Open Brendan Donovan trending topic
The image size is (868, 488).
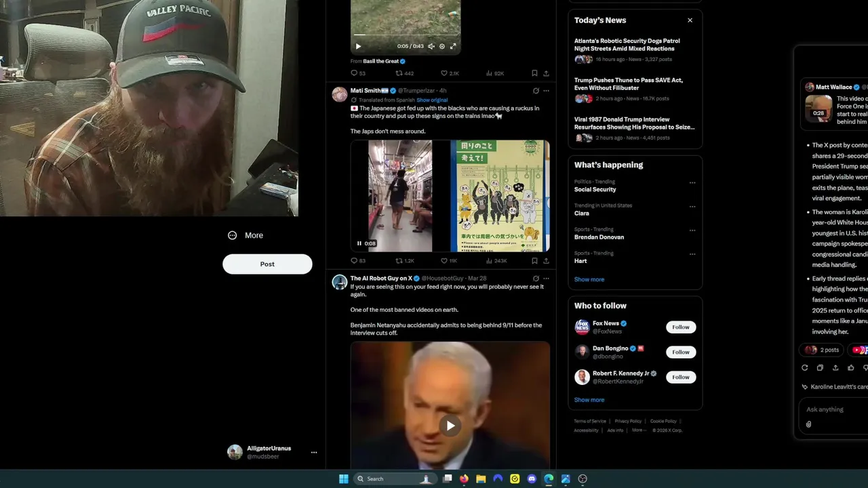point(599,237)
